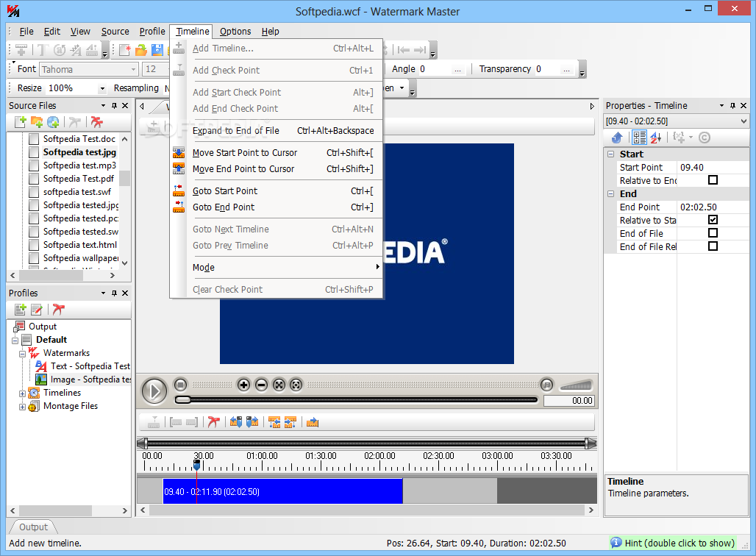This screenshot has height=556, width=756.
Task: Click red Remove all icon in Source Files
Action: point(97,122)
